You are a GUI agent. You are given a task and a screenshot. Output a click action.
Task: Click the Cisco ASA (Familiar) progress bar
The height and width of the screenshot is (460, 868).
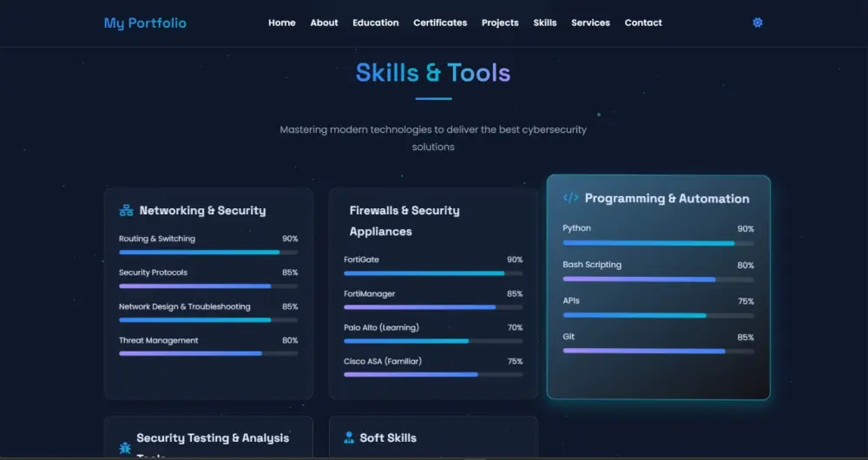pyautogui.click(x=433, y=375)
